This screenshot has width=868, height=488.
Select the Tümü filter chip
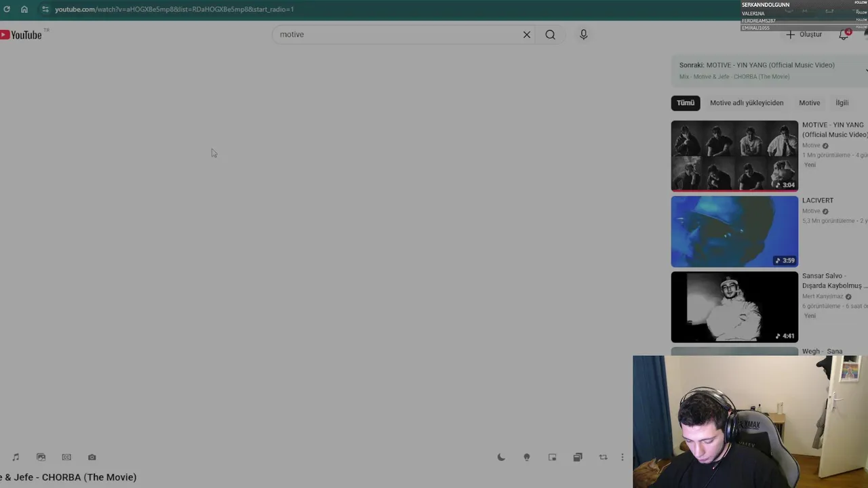686,103
